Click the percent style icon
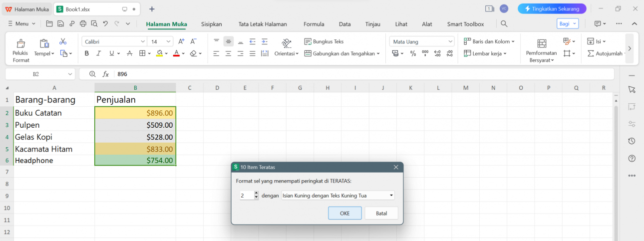The image size is (644, 241). click(413, 53)
